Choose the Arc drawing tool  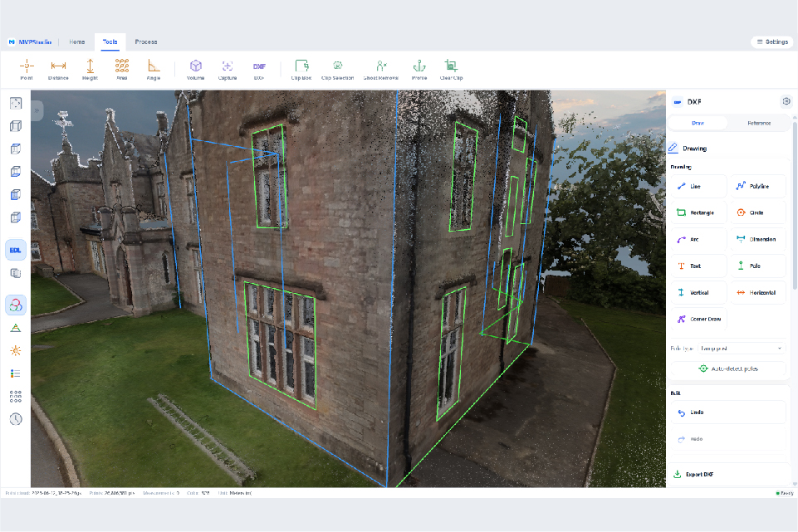click(698, 239)
